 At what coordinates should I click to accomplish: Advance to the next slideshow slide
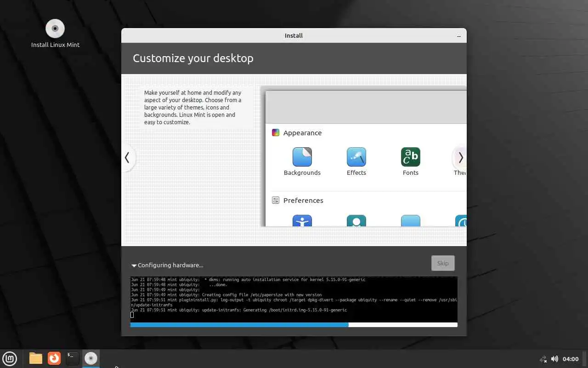point(460,158)
